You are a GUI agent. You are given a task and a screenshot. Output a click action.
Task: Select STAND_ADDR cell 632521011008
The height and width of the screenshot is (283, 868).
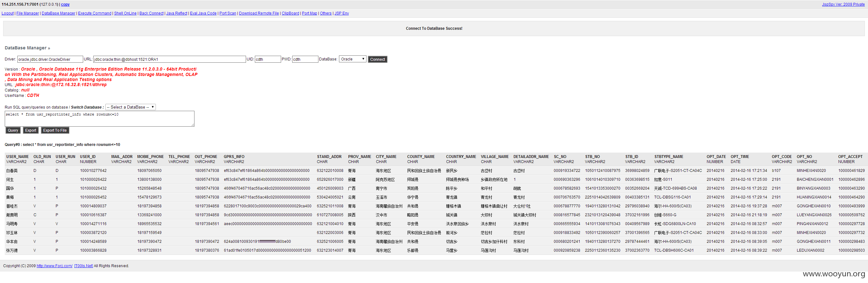[x=330, y=206]
